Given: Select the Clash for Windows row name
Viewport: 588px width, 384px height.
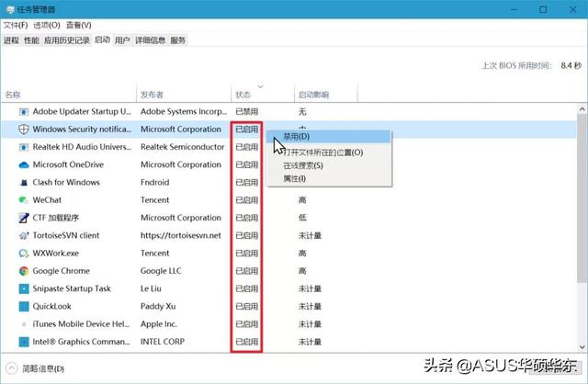Looking at the screenshot, I should click(66, 183).
